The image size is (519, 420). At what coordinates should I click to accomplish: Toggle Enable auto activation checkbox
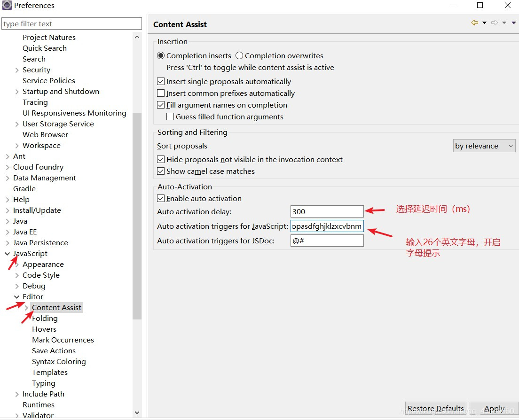pos(161,198)
